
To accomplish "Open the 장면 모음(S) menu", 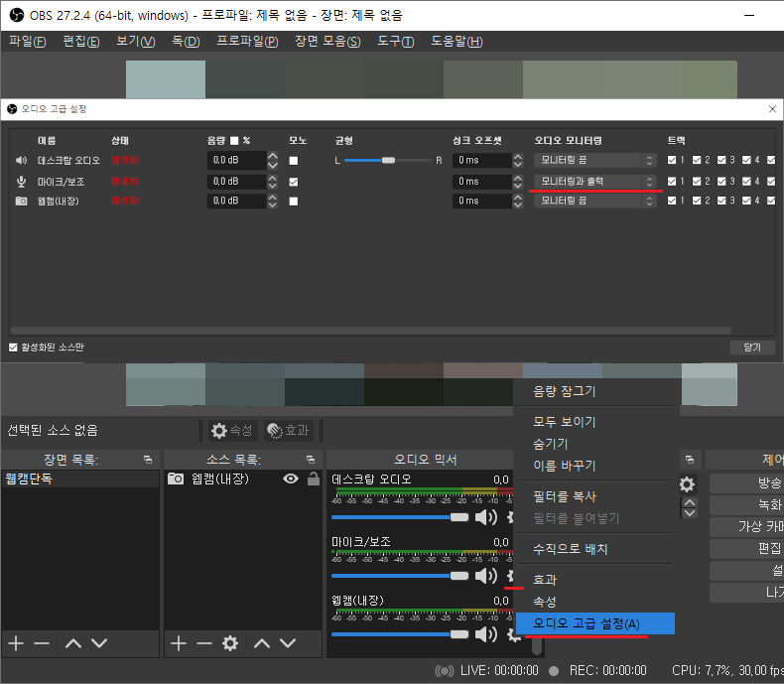I will coord(327,41).
